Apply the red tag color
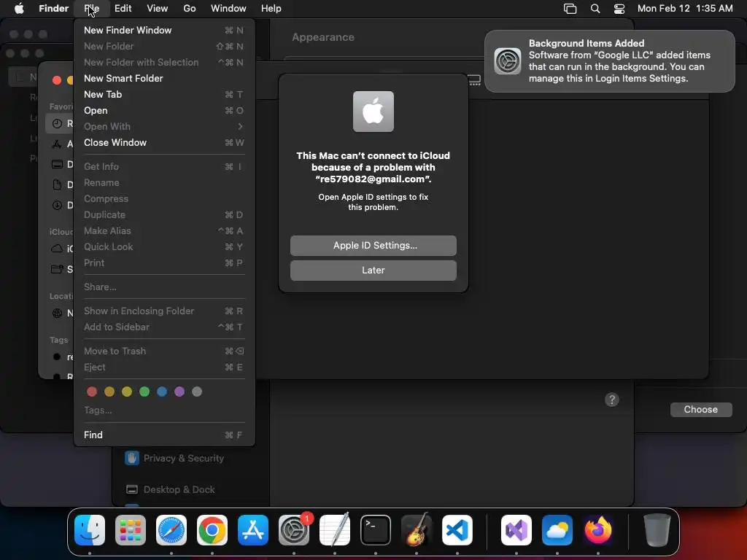This screenshot has width=747, height=560. [x=92, y=392]
